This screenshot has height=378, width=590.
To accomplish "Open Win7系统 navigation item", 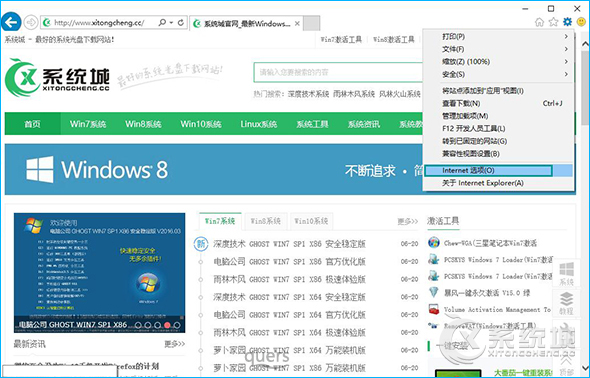I will (88, 124).
